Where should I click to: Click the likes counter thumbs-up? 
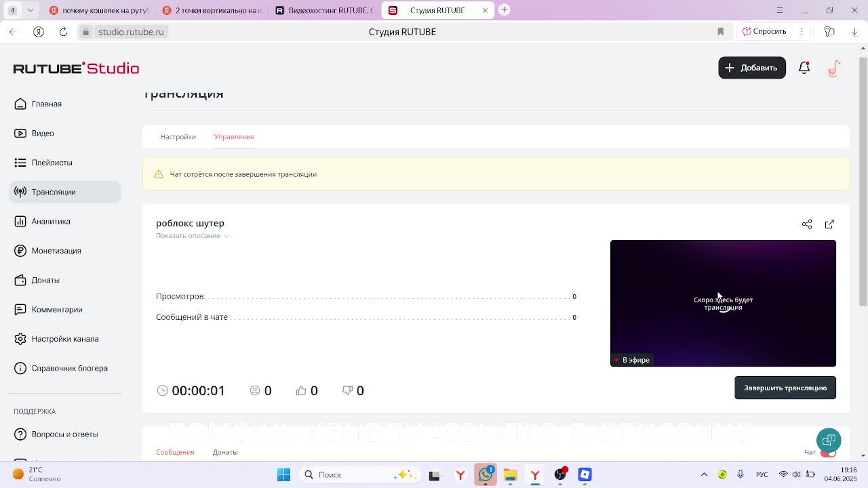tap(307, 390)
